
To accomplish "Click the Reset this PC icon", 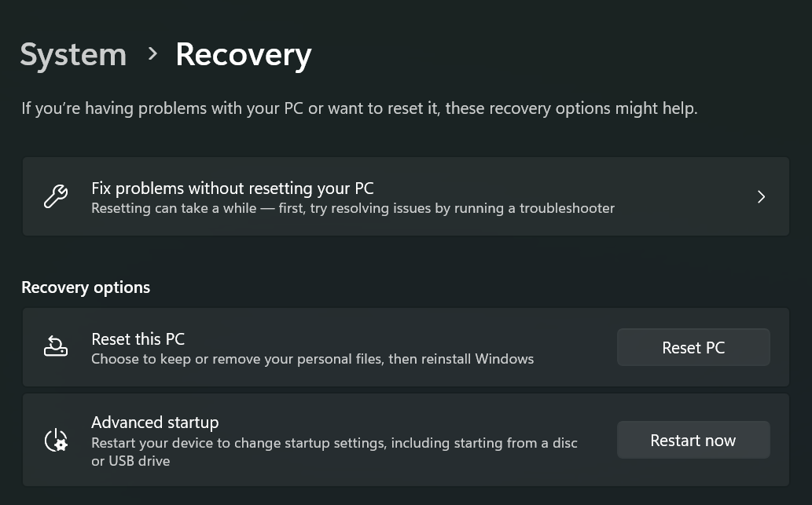I will pyautogui.click(x=55, y=347).
